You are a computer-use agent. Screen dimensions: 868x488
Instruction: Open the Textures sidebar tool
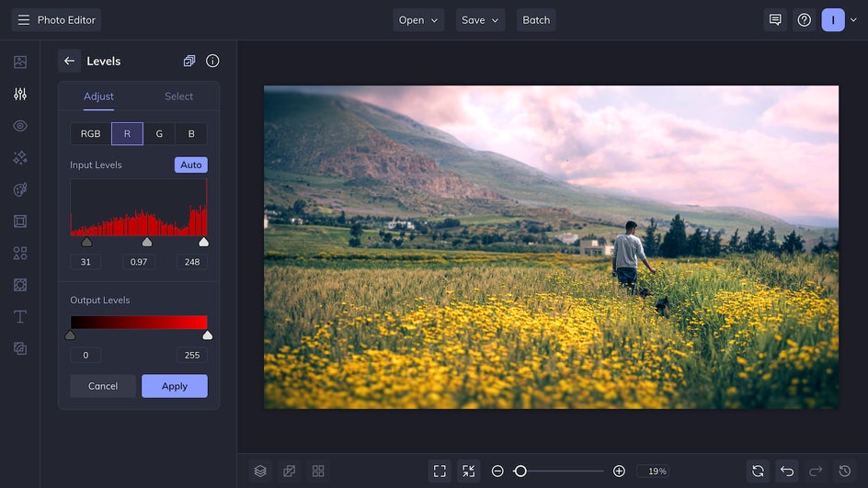(20, 348)
